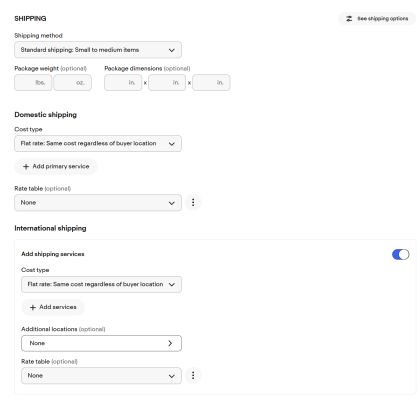Open the international Rate table dropdown
Screen dimensions: 420x400
101,376
